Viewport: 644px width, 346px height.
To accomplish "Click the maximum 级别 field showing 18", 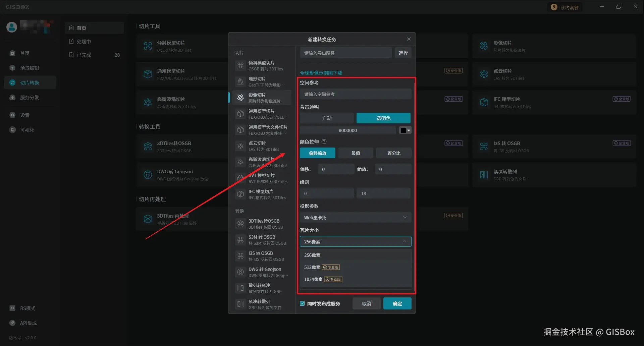I will point(384,193).
